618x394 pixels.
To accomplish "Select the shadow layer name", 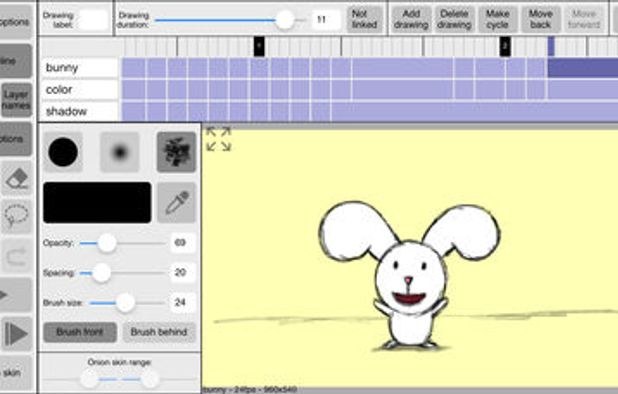I will pyautogui.click(x=80, y=112).
